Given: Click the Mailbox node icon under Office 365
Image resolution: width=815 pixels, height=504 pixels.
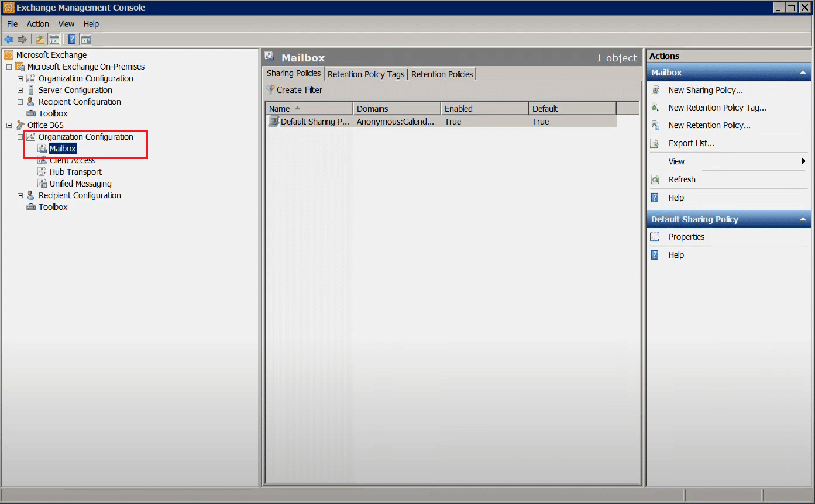Looking at the screenshot, I should tap(42, 149).
